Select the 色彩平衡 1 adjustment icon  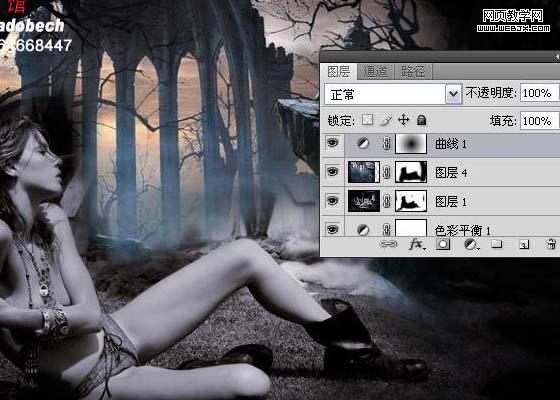[x=363, y=230]
